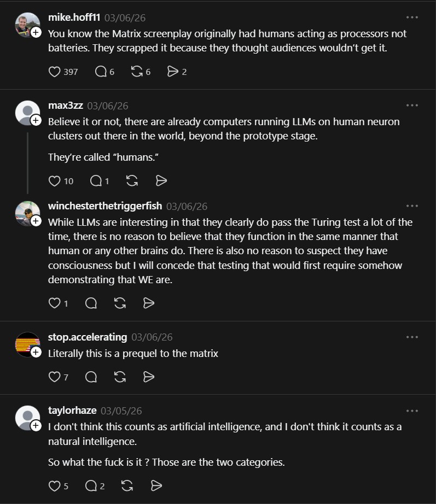436x504 pixels.
Task: Follow stop.accelerating via avatar plus badge
Action: click(x=36, y=353)
